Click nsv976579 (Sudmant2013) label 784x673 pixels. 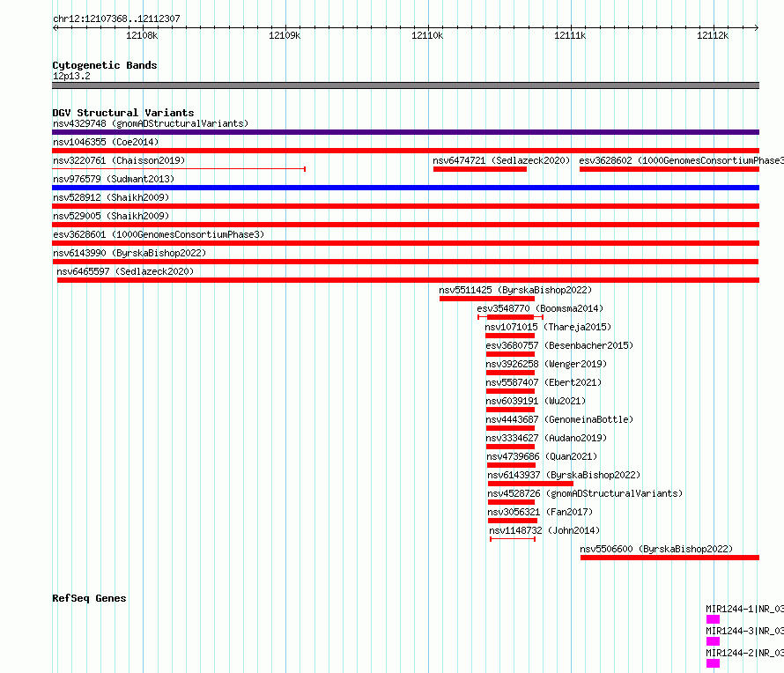[114, 179]
